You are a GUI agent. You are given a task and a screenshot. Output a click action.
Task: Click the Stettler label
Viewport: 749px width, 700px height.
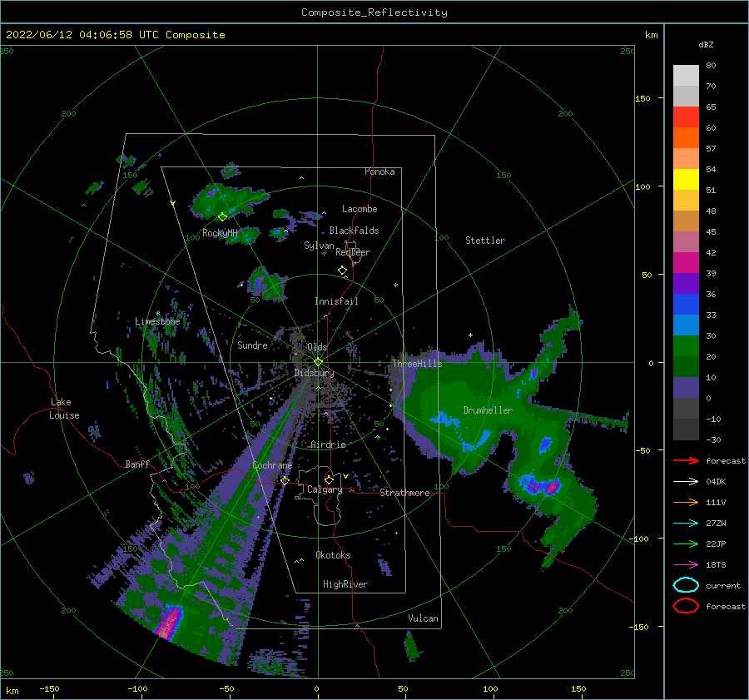(x=485, y=241)
